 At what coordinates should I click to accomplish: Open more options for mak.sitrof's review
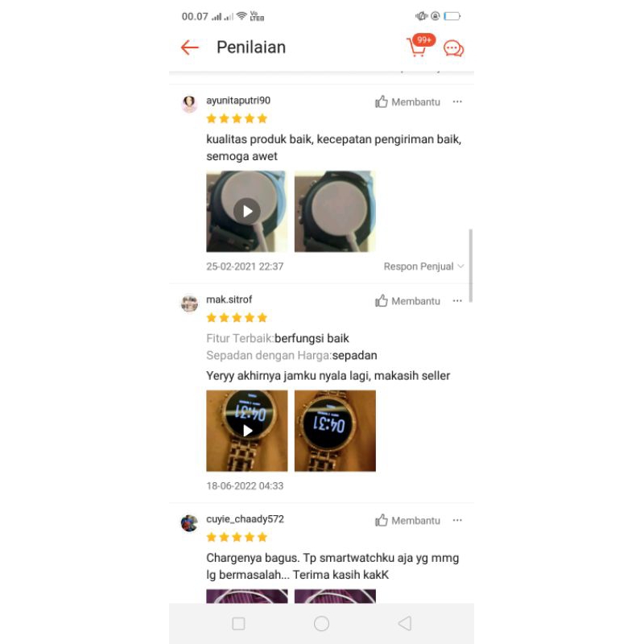[x=457, y=300]
